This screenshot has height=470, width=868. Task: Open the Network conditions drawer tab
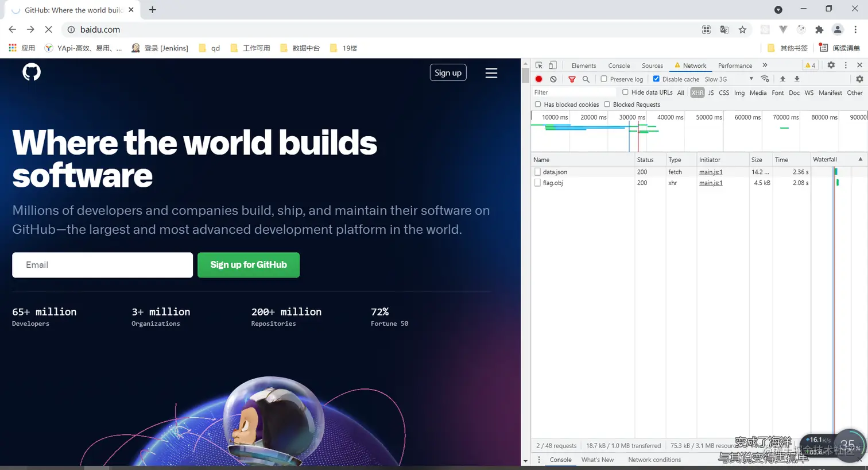pos(654,460)
